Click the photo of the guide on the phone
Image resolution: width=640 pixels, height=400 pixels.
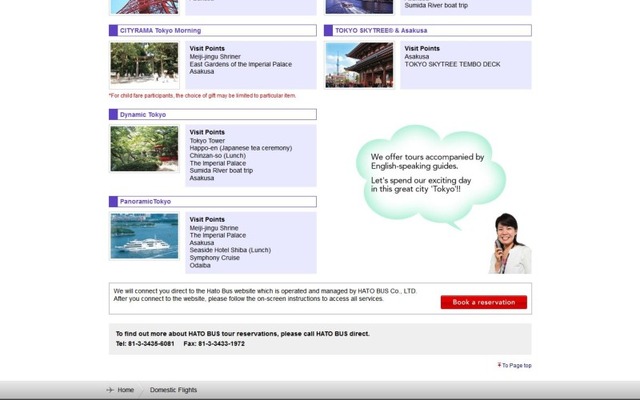point(510,243)
